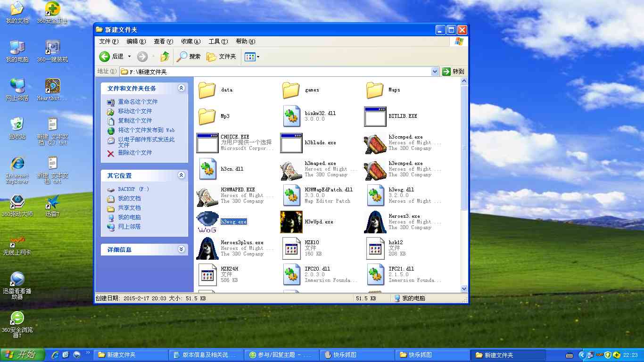The image size is (644, 362).
Task: Select the h3wog.dll icon
Action: pyautogui.click(x=376, y=196)
